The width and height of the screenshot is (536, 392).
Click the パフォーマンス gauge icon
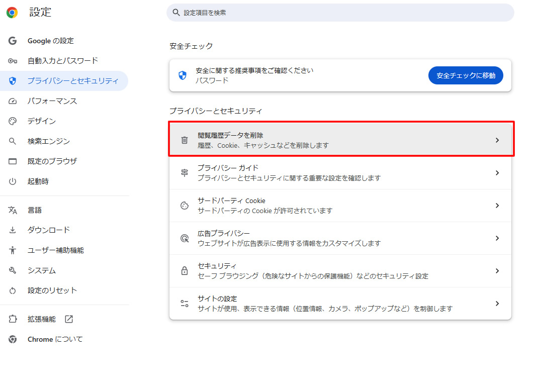pos(13,101)
